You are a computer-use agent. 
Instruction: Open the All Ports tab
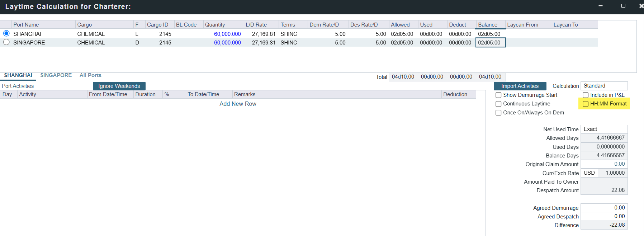[x=90, y=75]
